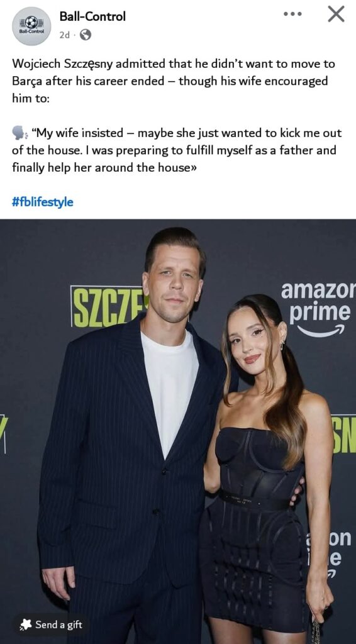356x644 pixels.
Task: Open the Ball-Control profile avatar
Action: click(x=31, y=26)
